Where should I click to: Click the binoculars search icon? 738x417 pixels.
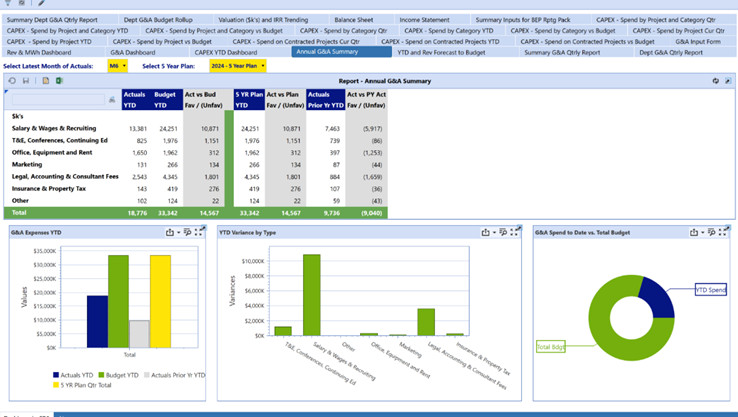(x=112, y=100)
